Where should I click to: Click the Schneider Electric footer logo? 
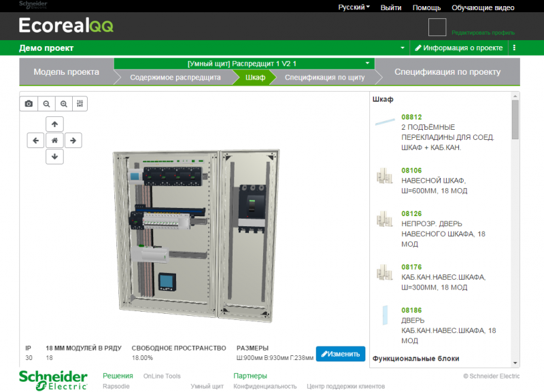click(53, 380)
